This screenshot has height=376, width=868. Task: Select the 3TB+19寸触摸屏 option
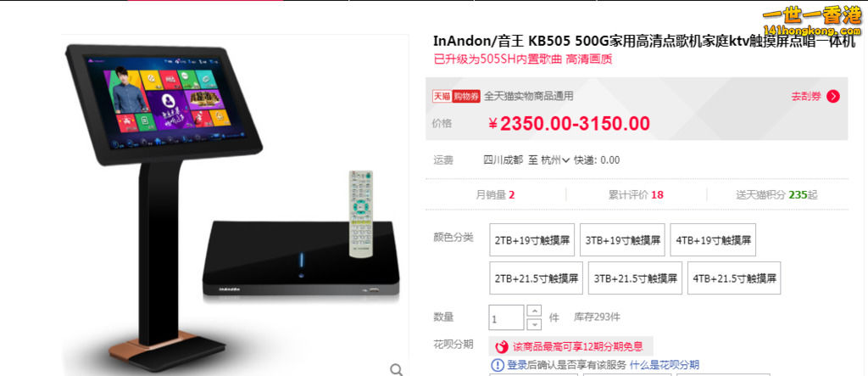tap(622, 240)
